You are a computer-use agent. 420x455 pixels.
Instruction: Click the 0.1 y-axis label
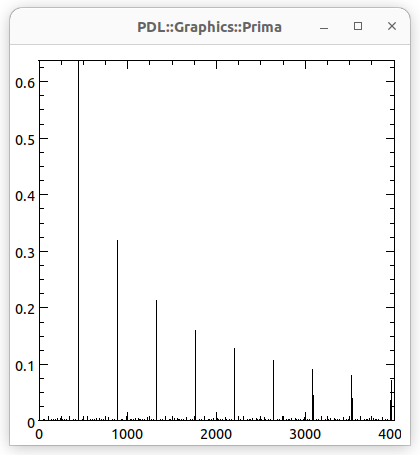pos(25,366)
